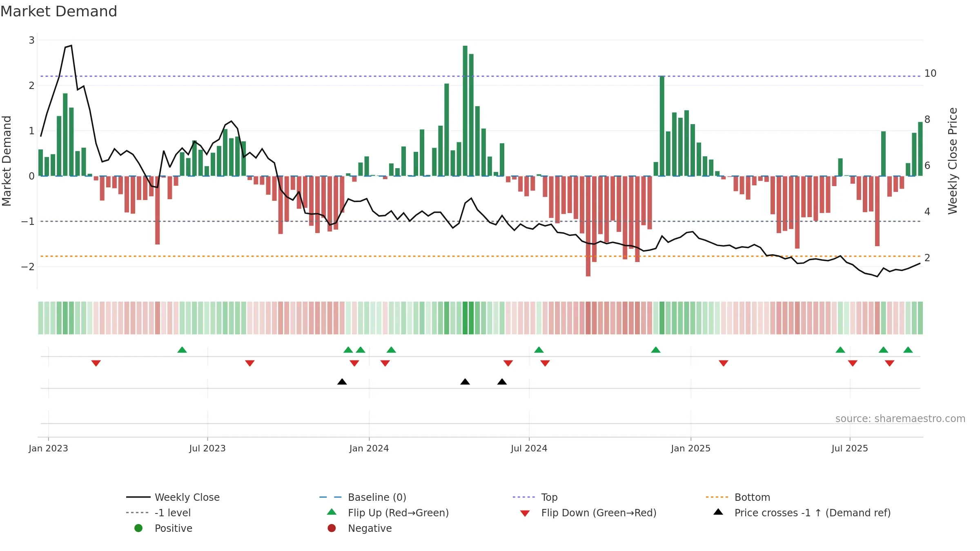Click the red flip-down marker after Jan 2025
The height and width of the screenshot is (551, 980).
pyautogui.click(x=724, y=363)
